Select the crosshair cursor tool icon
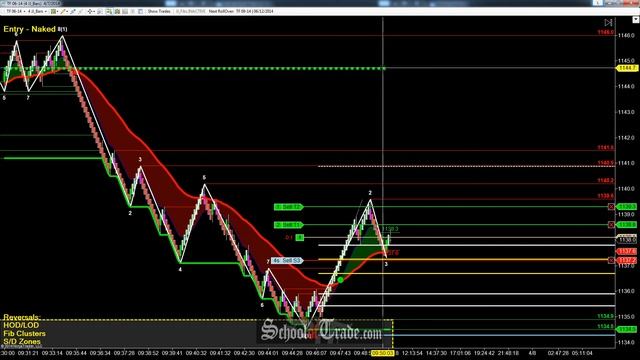Image resolution: width=640 pixels, height=360 pixels. point(90,11)
